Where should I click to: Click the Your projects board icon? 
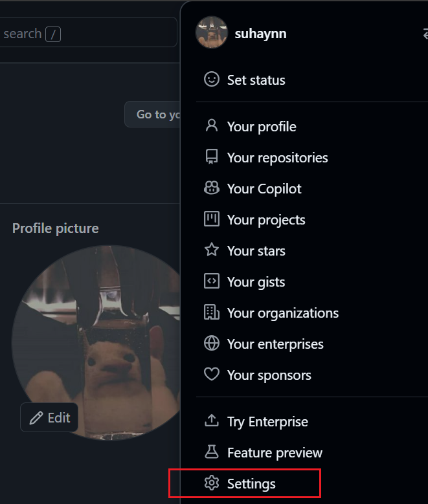212,219
